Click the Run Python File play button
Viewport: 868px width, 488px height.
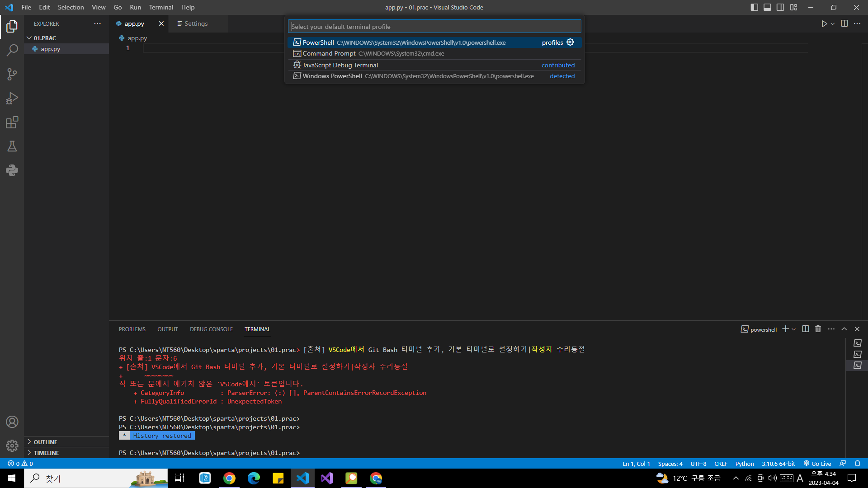click(x=824, y=23)
